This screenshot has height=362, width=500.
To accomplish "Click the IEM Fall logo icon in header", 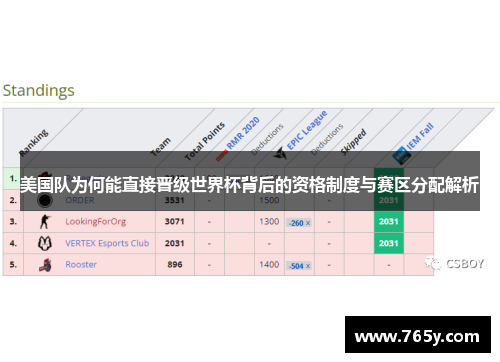I will pos(401,156).
